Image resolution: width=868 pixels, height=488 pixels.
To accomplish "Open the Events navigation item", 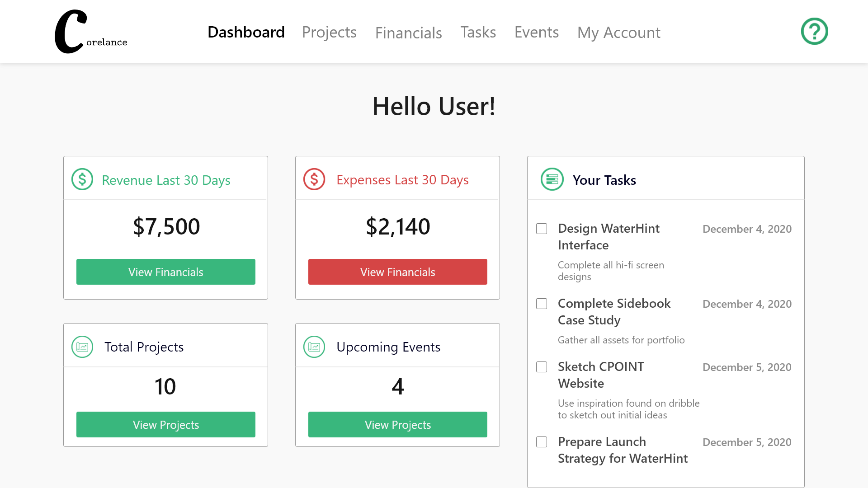I will [x=536, y=32].
